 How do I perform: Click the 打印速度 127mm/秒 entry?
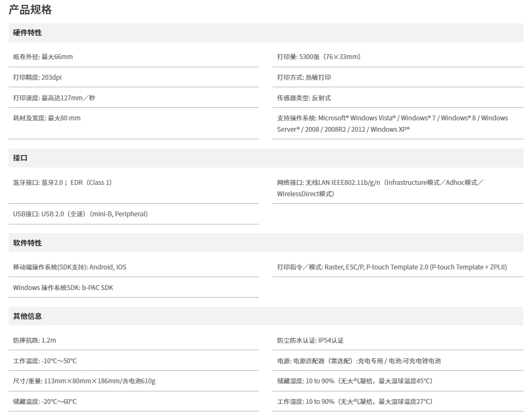(54, 98)
